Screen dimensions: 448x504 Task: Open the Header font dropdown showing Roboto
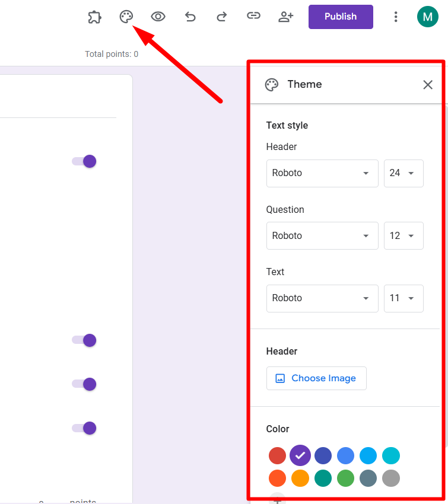pyautogui.click(x=322, y=173)
